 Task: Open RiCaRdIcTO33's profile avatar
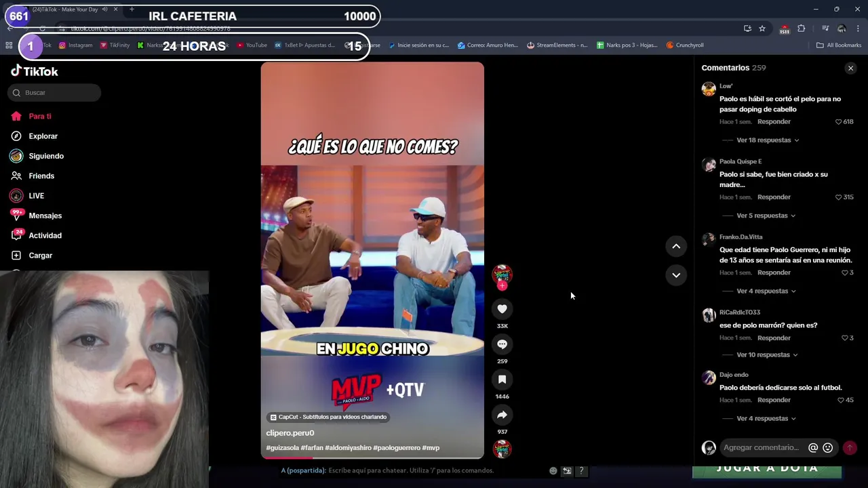(x=709, y=315)
